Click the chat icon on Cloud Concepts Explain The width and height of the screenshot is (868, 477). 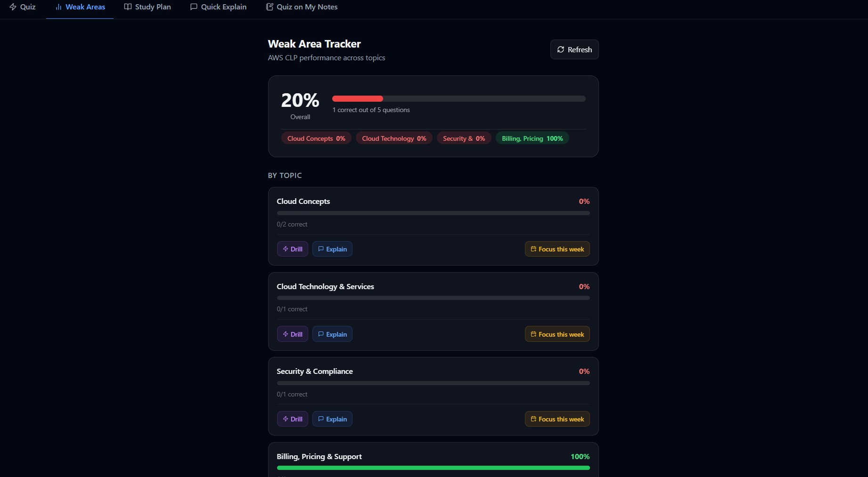click(321, 249)
